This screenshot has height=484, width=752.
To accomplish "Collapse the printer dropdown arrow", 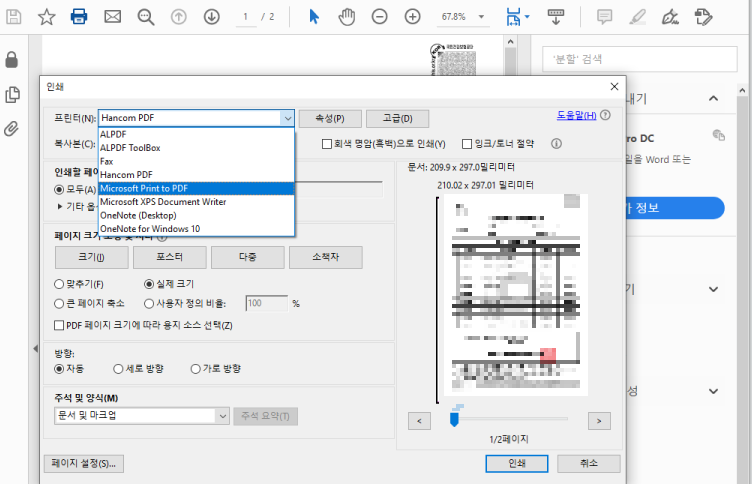I will [x=287, y=118].
